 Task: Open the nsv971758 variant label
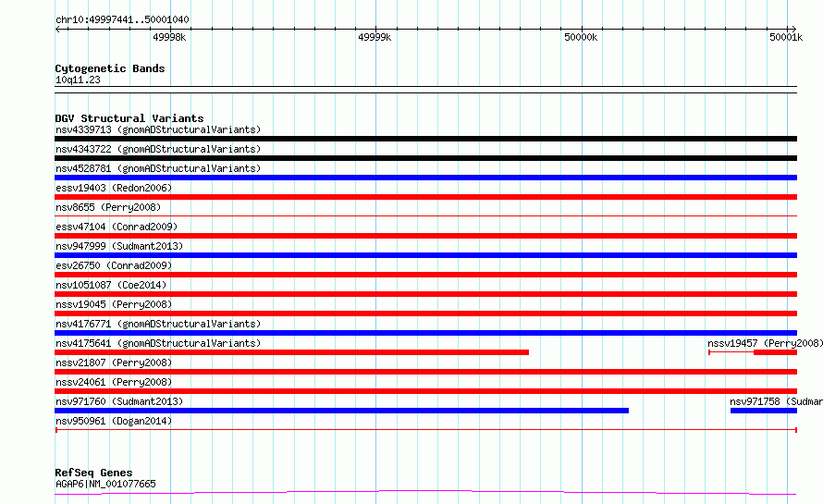(776, 401)
